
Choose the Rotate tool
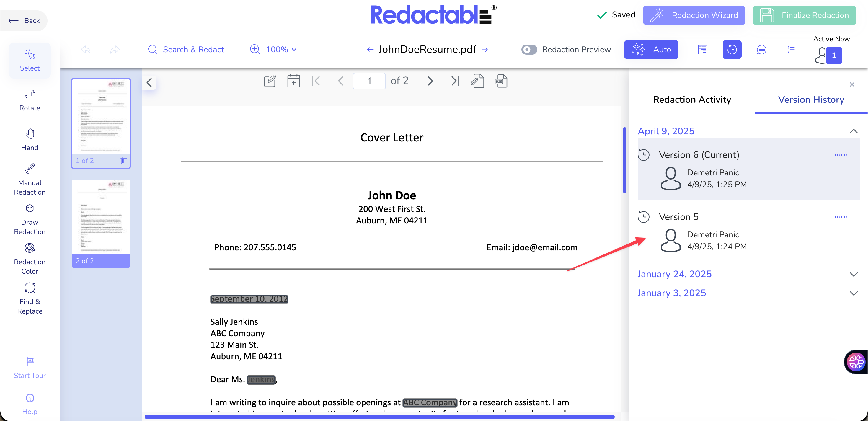[30, 100]
